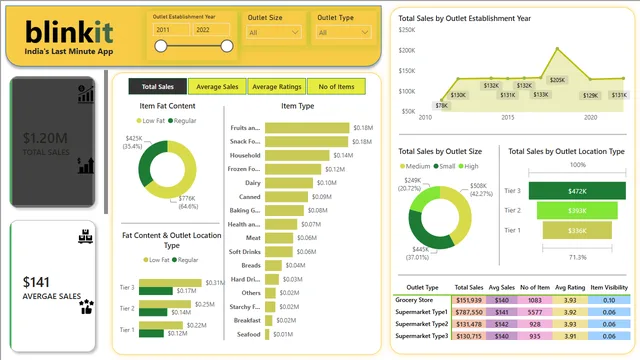Click the Tier 1 Regular bar $0.12M
This screenshot has width=640, height=360.
pyautogui.click(x=151, y=333)
